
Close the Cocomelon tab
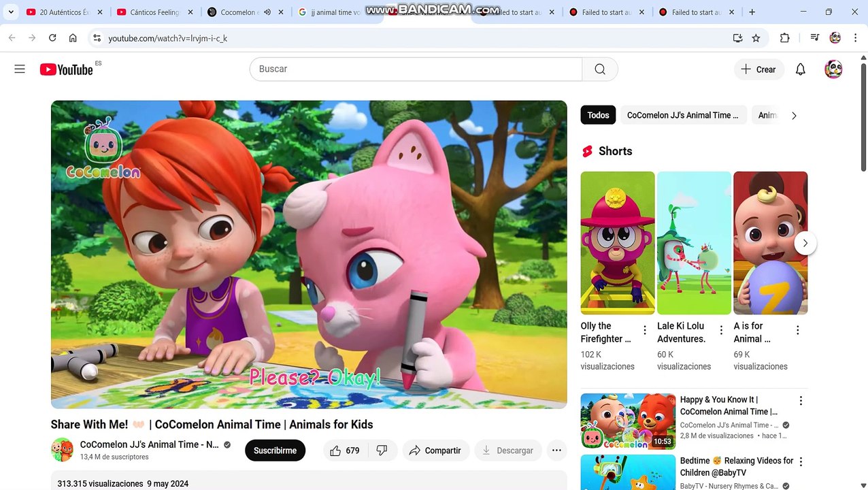tap(281, 12)
